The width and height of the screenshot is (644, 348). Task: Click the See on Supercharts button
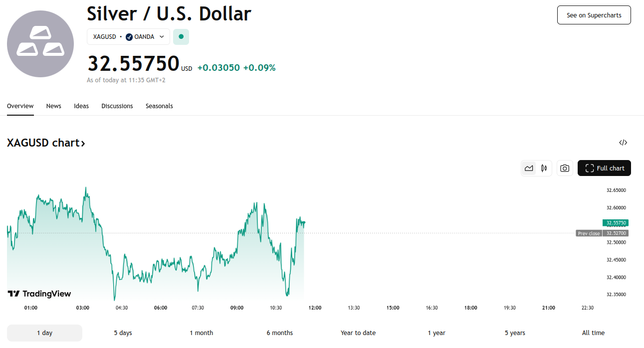594,15
